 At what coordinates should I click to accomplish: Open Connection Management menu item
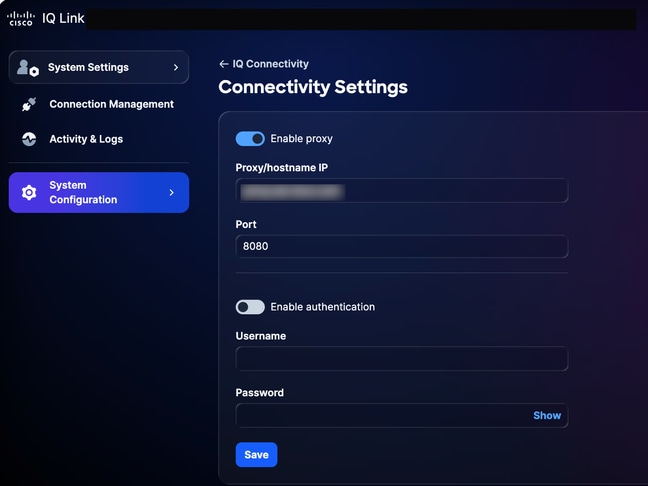(99, 105)
